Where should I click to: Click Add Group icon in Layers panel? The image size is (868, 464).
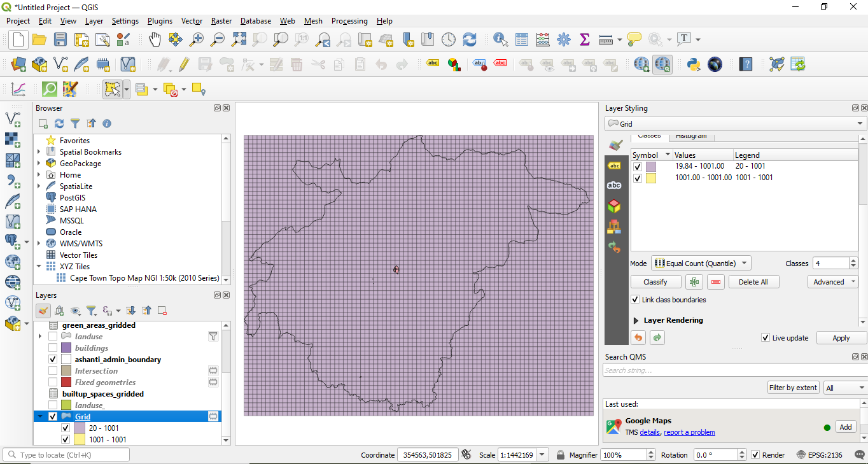[x=59, y=311]
